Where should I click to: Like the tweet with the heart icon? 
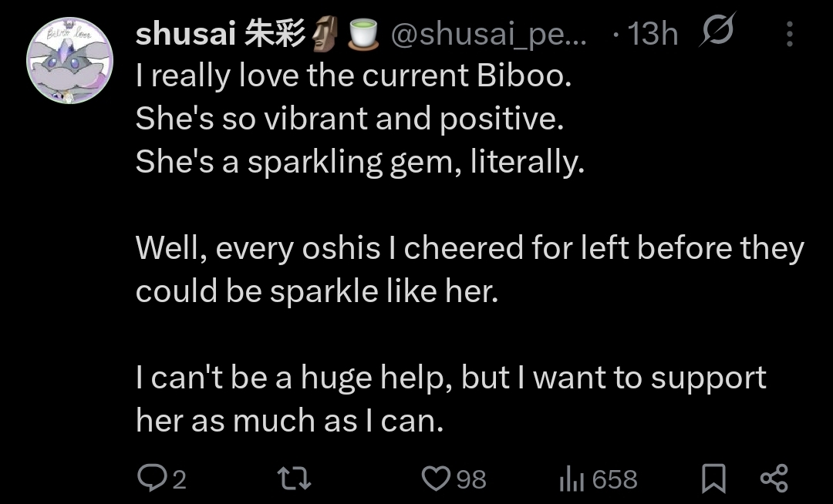click(436, 479)
